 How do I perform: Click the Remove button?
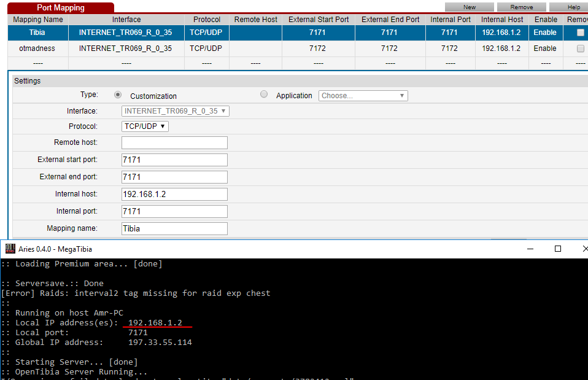pyautogui.click(x=521, y=7)
